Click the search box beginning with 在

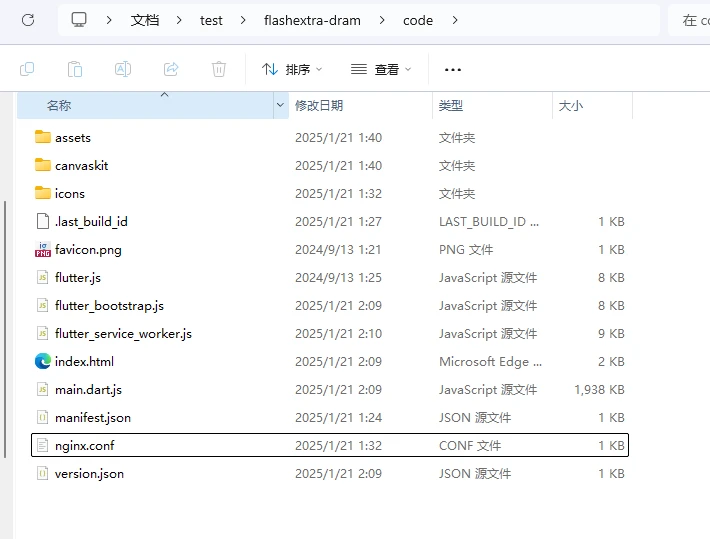689,20
